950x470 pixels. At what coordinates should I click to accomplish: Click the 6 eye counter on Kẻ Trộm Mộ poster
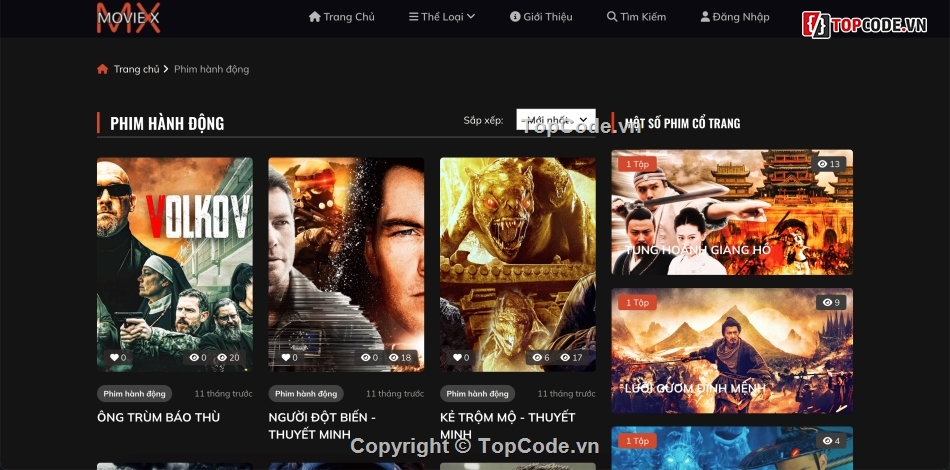tap(540, 357)
